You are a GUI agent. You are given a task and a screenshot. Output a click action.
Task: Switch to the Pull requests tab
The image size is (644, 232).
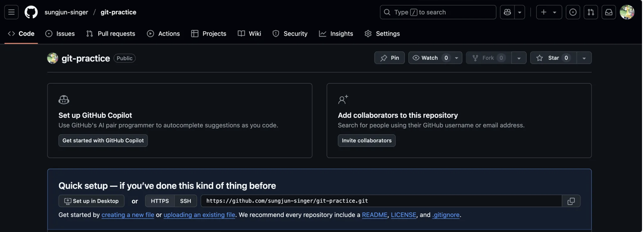click(110, 34)
